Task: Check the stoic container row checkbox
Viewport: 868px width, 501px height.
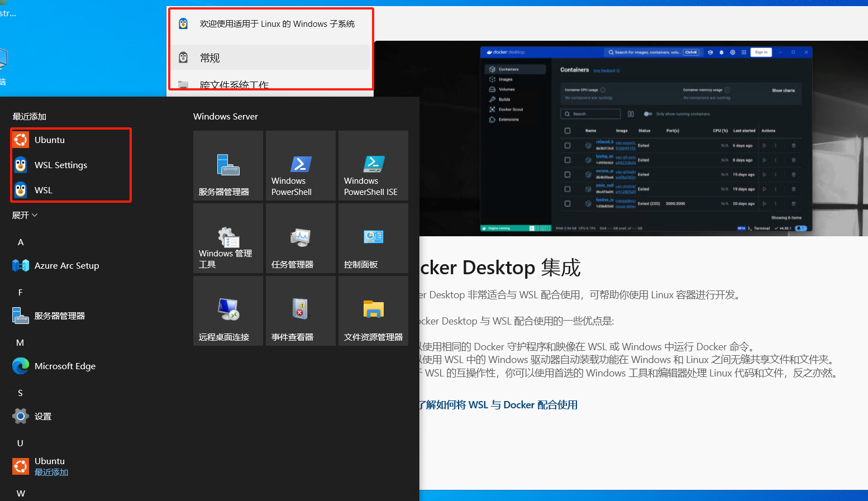Action: point(567,189)
